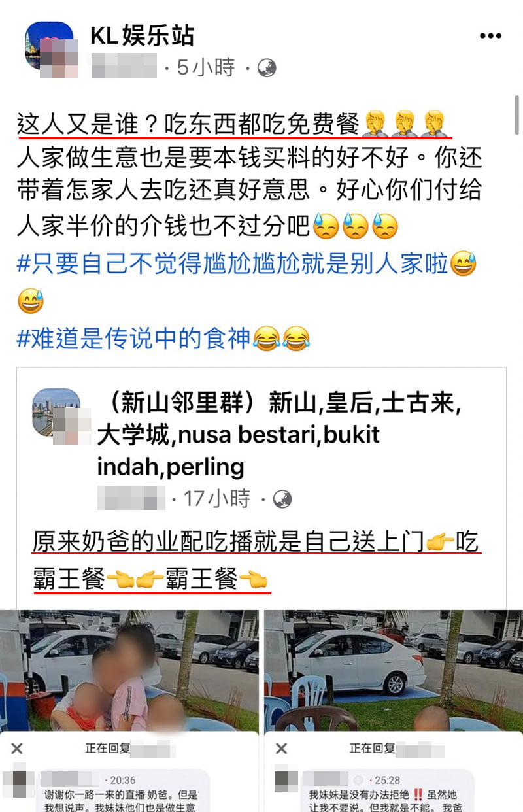The image size is (523, 812).
Task: Open the 新山邻里群 group avatar
Action: 57,413
